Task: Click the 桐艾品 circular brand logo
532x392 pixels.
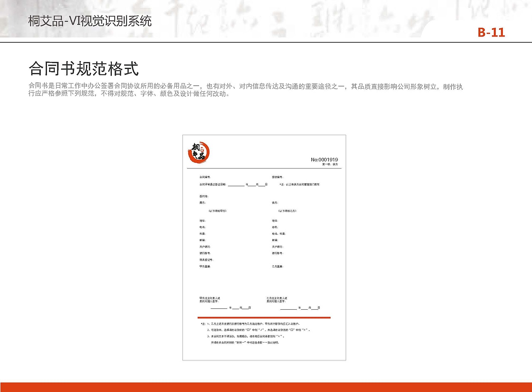Action: (199, 153)
